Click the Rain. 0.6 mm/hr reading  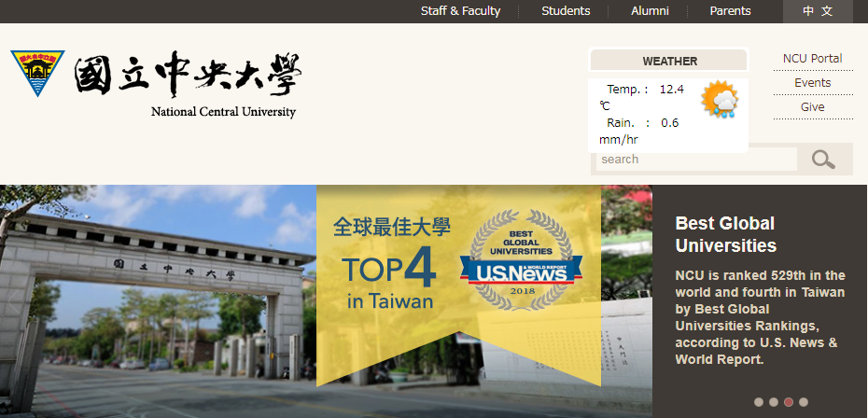tap(639, 131)
